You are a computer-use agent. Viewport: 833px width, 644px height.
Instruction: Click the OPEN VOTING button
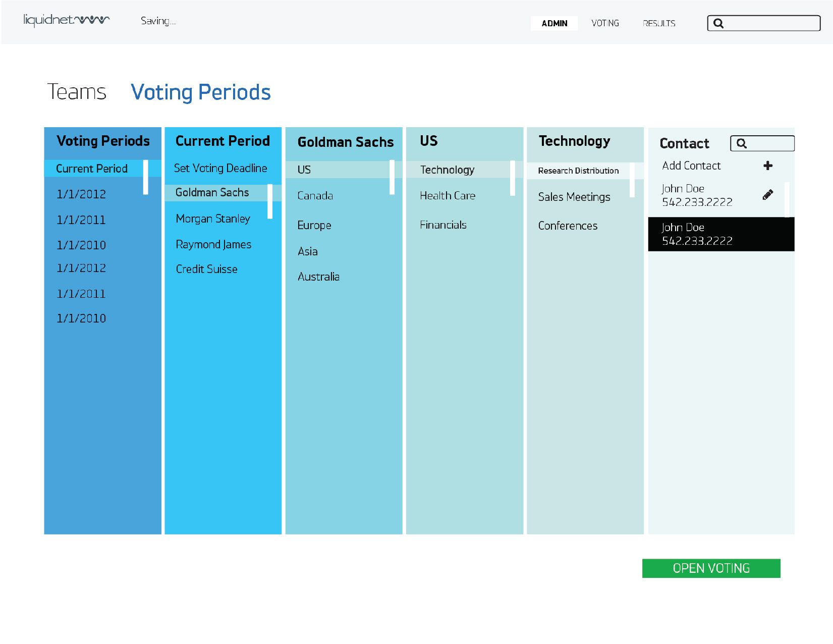pyautogui.click(x=711, y=568)
